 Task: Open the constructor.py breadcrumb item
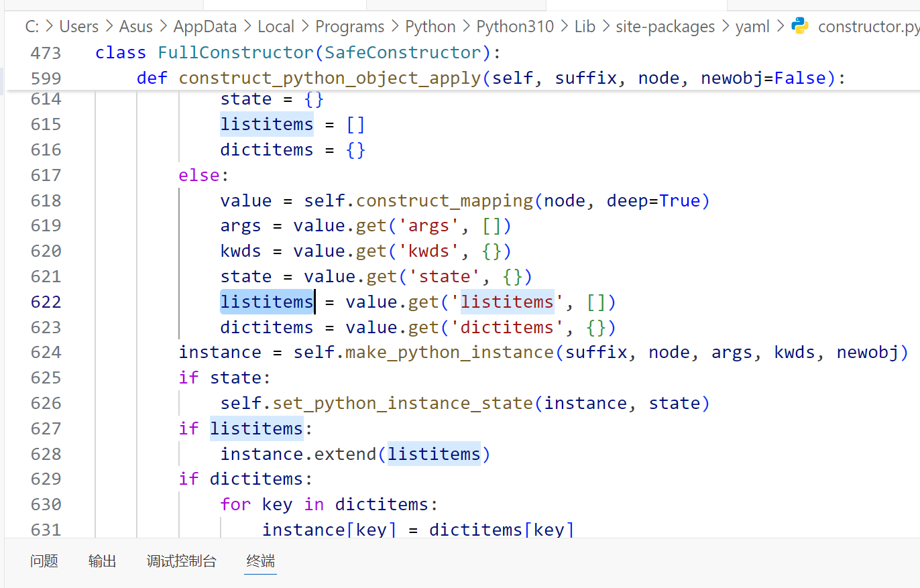click(868, 27)
